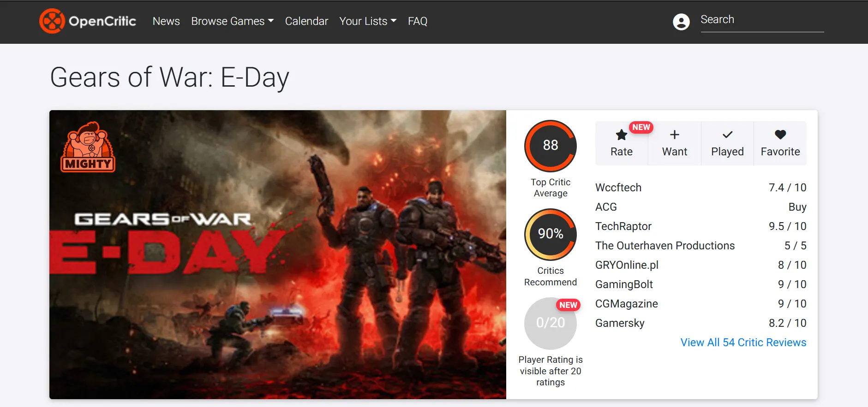Click the TechRaptor 9.5 / 10 score
This screenshot has height=407, width=868.
click(x=787, y=226)
